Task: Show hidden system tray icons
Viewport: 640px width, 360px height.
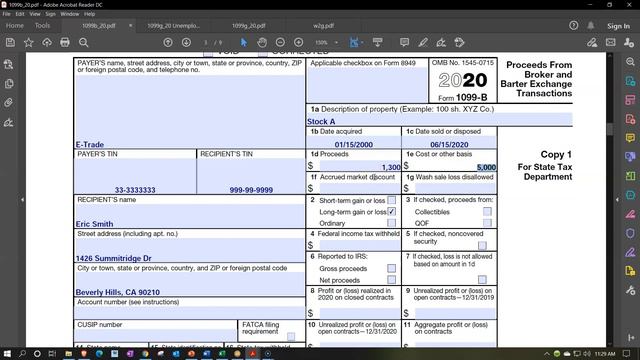Action: pyautogui.click(x=547, y=353)
